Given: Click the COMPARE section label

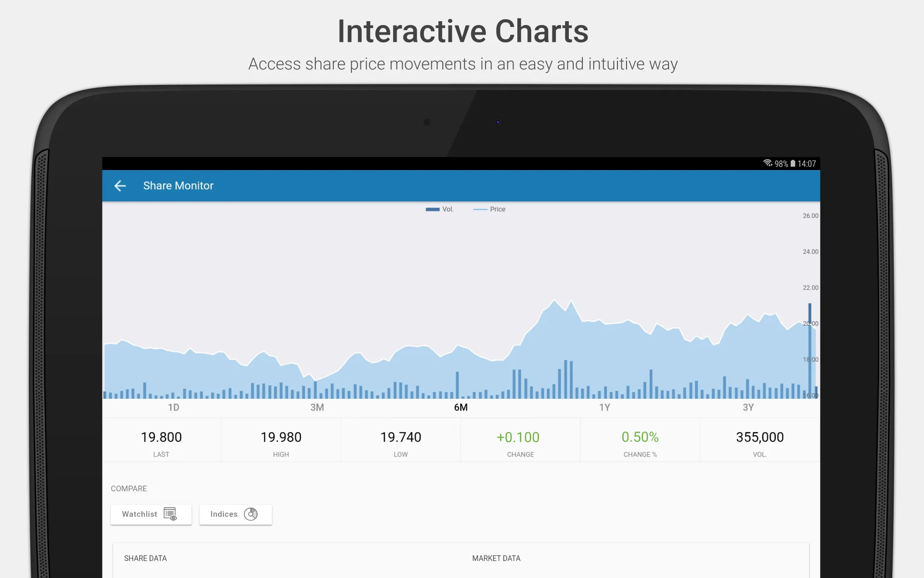Looking at the screenshot, I should point(129,488).
